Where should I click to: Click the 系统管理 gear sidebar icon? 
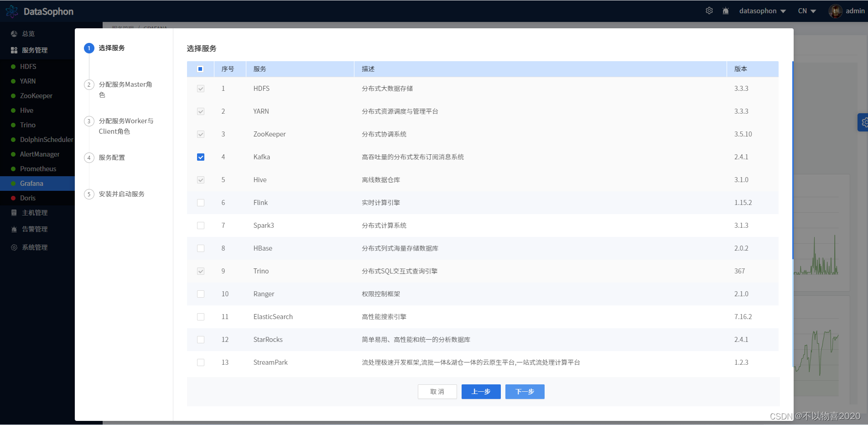[14, 247]
